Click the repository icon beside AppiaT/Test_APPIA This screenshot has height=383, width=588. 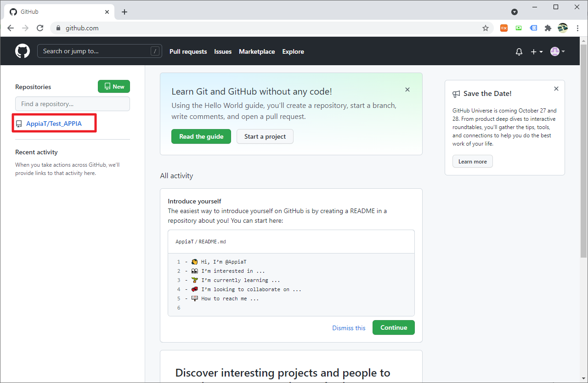19,124
